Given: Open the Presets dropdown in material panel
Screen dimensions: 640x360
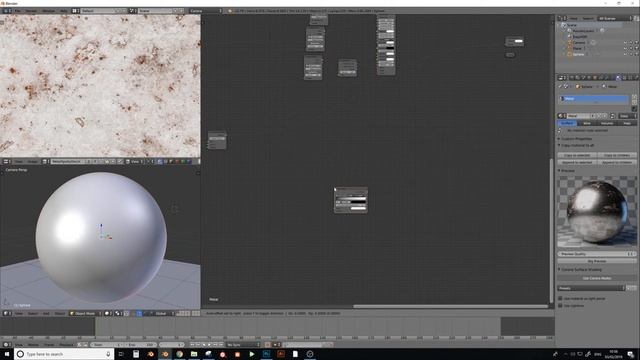Looking at the screenshot, I should point(591,288).
